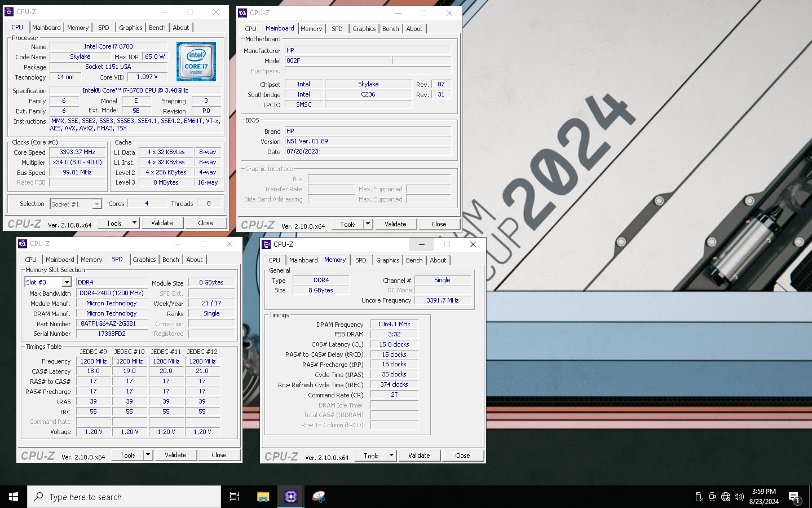Open Bench tab in the Memory window
Image resolution: width=812 pixels, height=508 pixels.
coord(414,260)
